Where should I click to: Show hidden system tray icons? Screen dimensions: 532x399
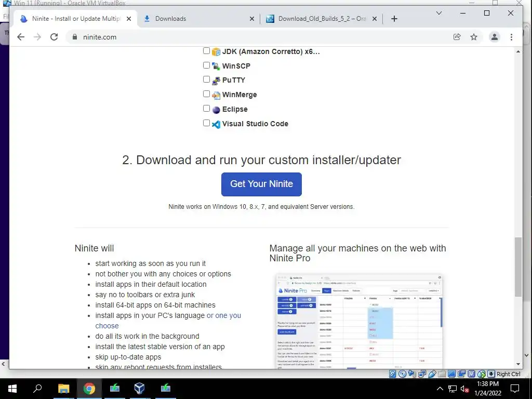pyautogui.click(x=440, y=389)
